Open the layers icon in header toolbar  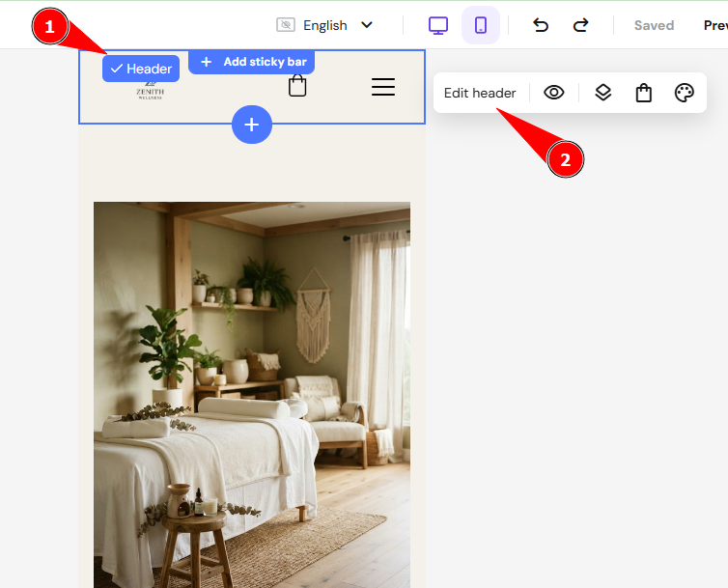[x=603, y=93]
